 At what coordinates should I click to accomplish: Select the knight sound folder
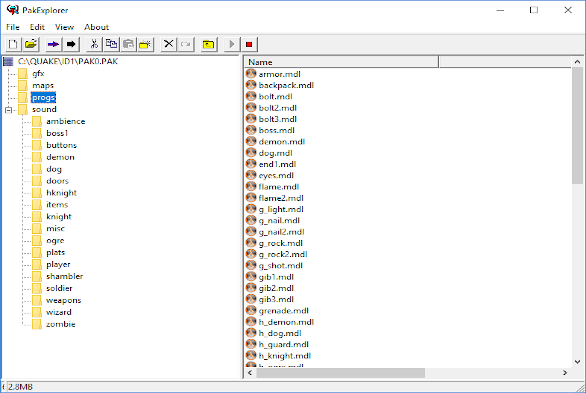(x=59, y=217)
